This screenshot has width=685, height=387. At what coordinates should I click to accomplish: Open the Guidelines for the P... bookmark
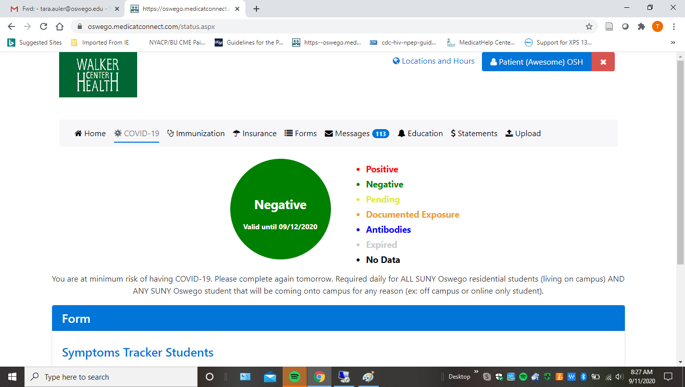pos(249,42)
